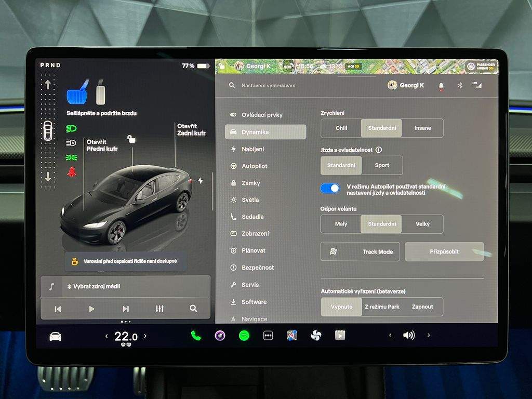Screen dimensions: 532x399
Task: Open the phone app in the dock
Action: (x=196, y=336)
